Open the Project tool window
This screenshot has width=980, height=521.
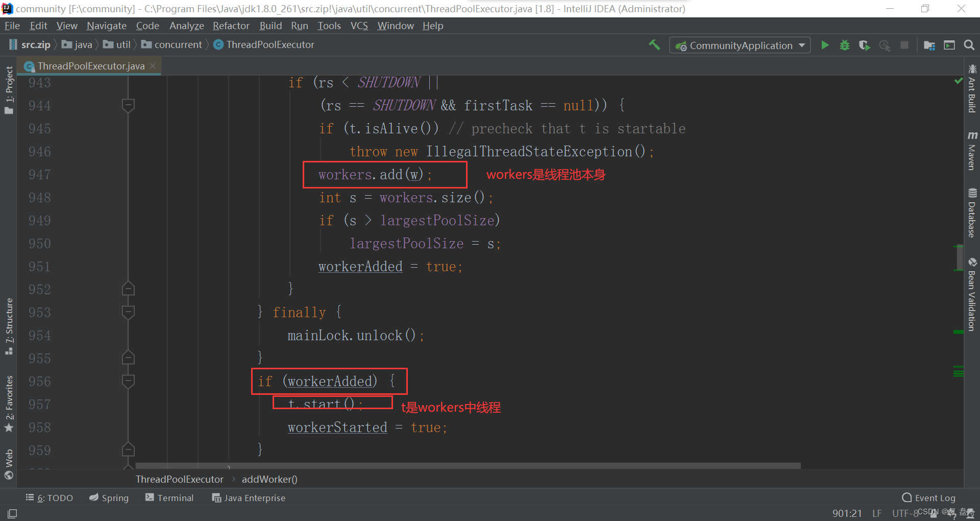[9, 90]
